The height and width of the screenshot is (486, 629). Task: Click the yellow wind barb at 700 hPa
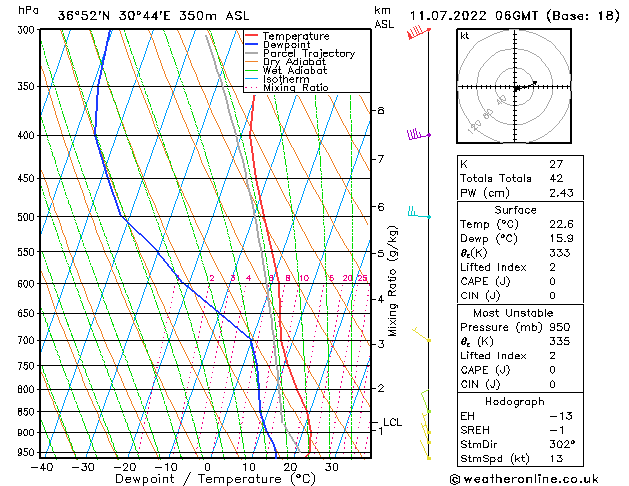[x=422, y=334]
